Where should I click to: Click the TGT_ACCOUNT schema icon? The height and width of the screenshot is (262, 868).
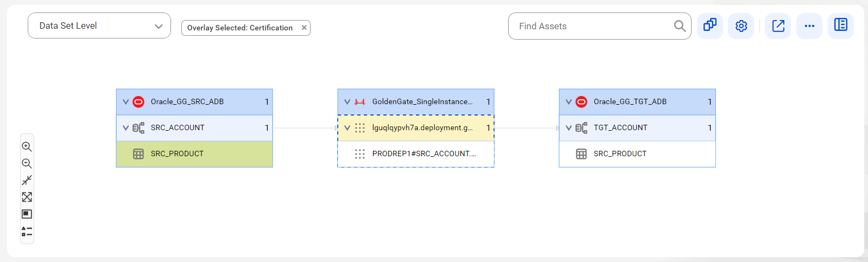(x=581, y=127)
